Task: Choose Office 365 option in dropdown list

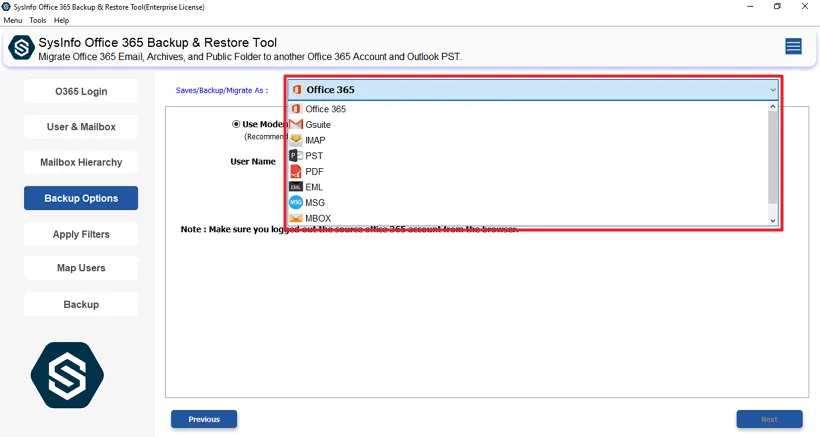Action: tap(325, 109)
